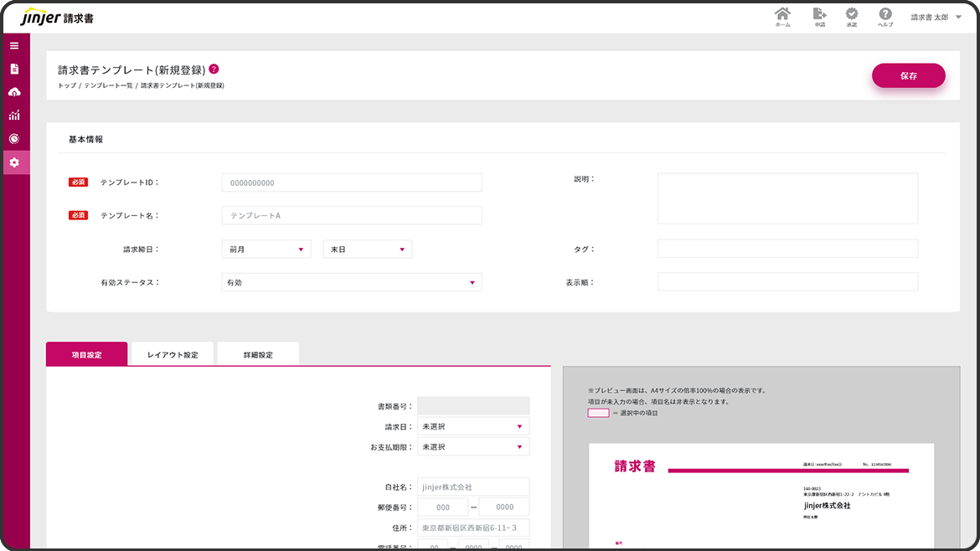Click the ヘルプ question mark icon

pyautogui.click(x=885, y=15)
